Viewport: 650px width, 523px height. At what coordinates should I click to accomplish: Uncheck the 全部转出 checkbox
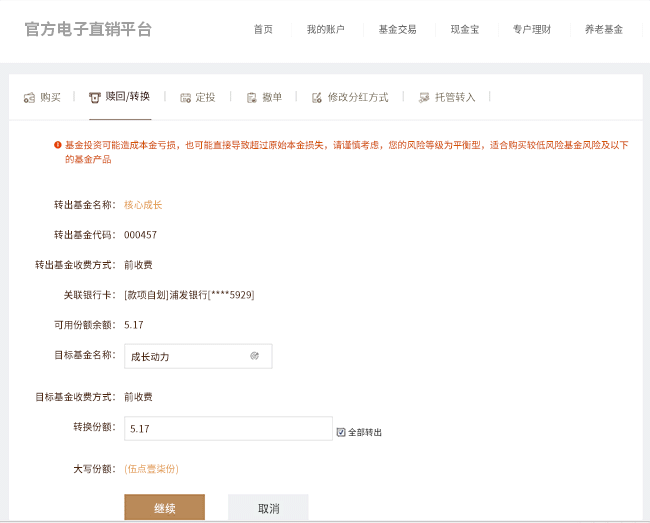click(x=341, y=432)
